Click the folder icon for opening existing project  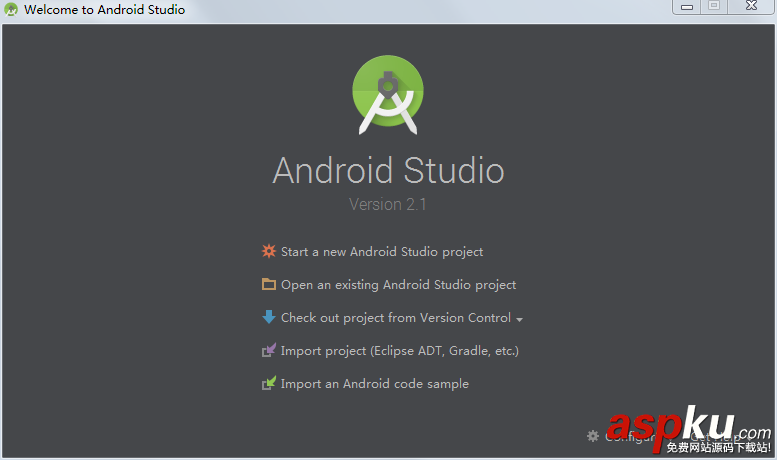[x=269, y=284]
